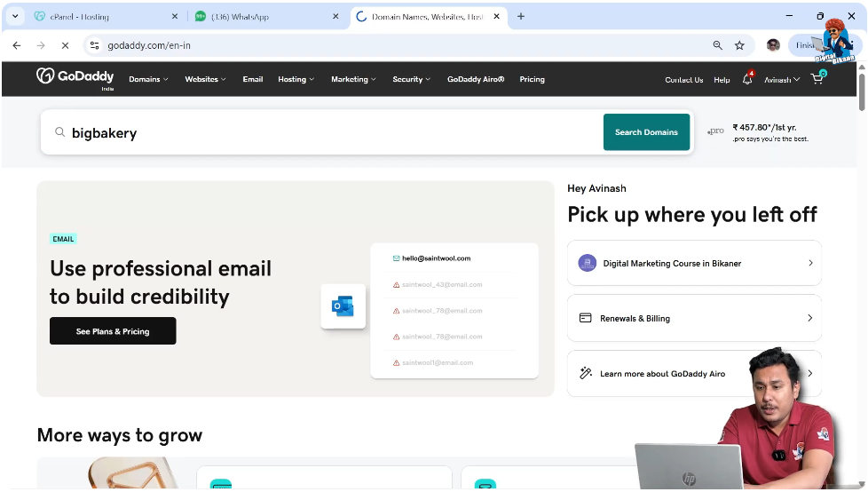Open the Help link
Viewport: 868px width, 492px height.
[x=722, y=80]
